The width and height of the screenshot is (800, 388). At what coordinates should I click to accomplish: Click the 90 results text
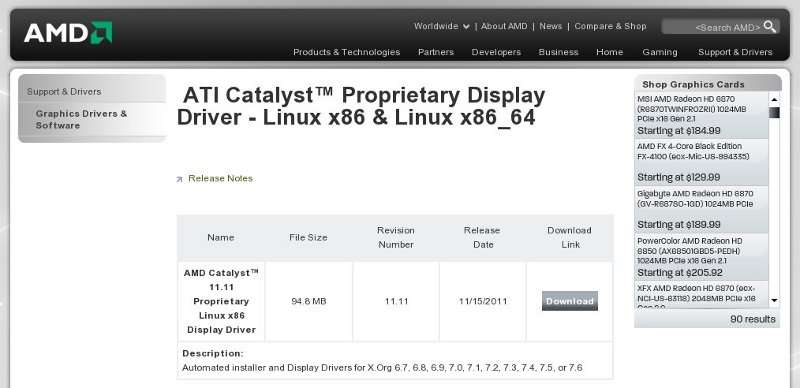coord(753,320)
